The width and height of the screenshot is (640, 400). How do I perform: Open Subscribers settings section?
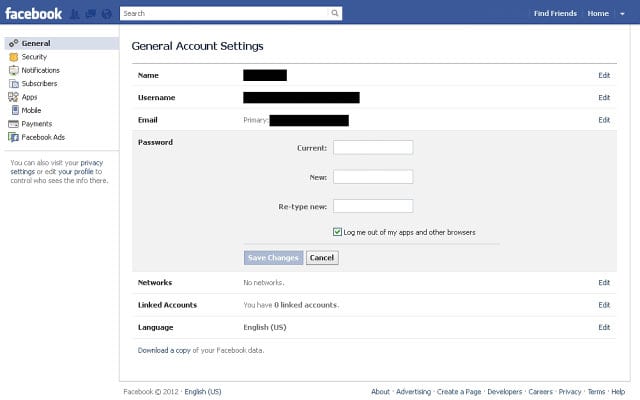39,83
